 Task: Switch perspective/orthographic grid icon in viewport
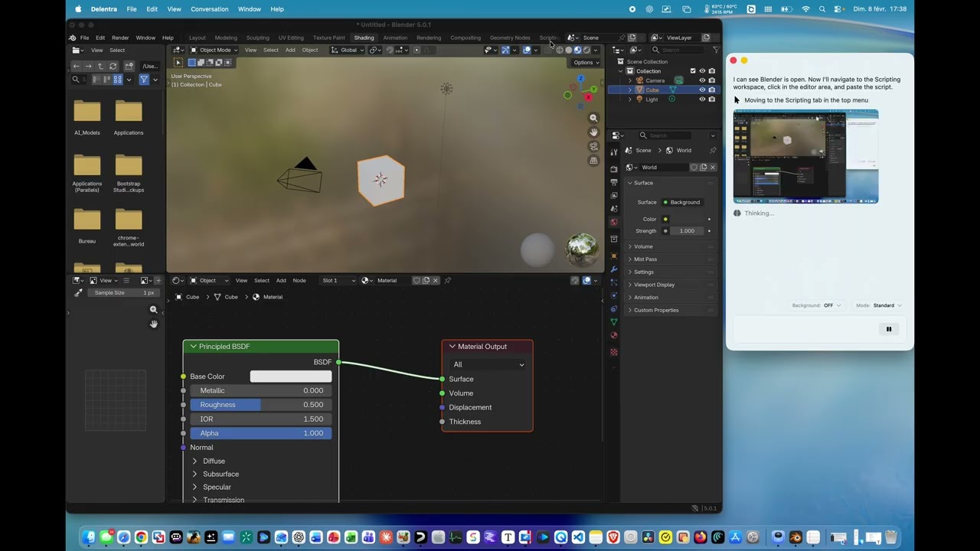click(x=593, y=161)
